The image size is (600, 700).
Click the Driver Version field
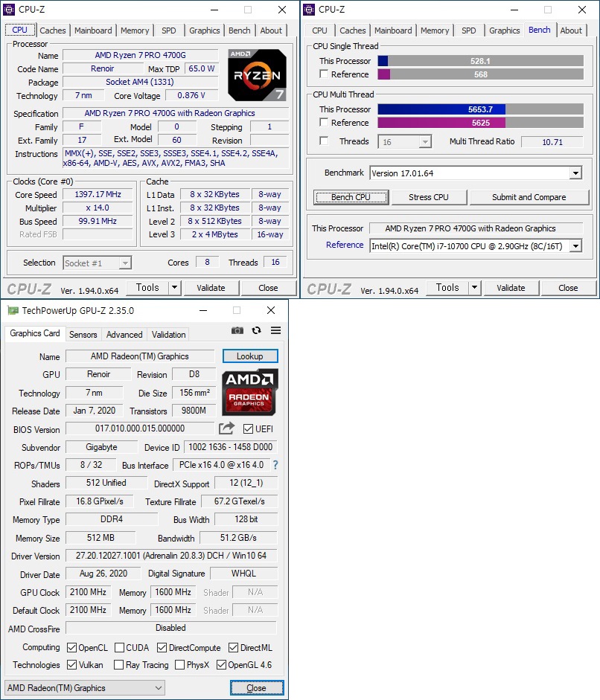tap(171, 556)
